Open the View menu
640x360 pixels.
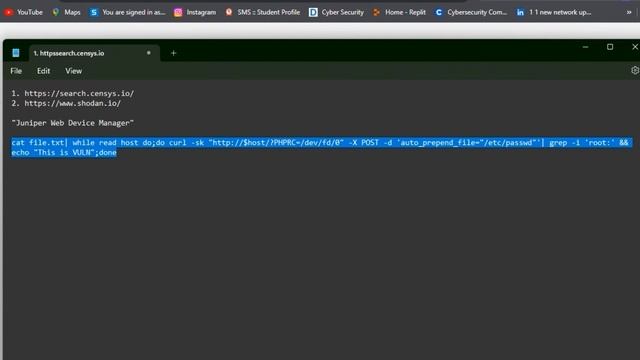(x=73, y=71)
